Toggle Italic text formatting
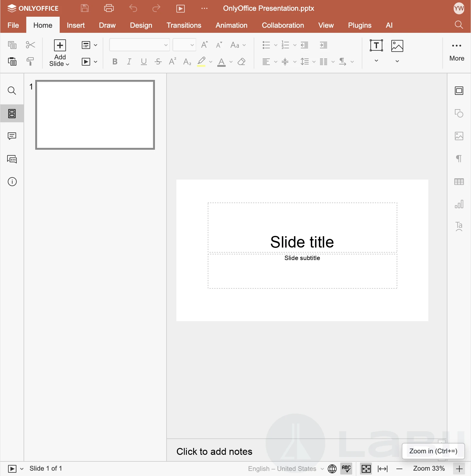This screenshot has height=476, width=471. [129, 62]
